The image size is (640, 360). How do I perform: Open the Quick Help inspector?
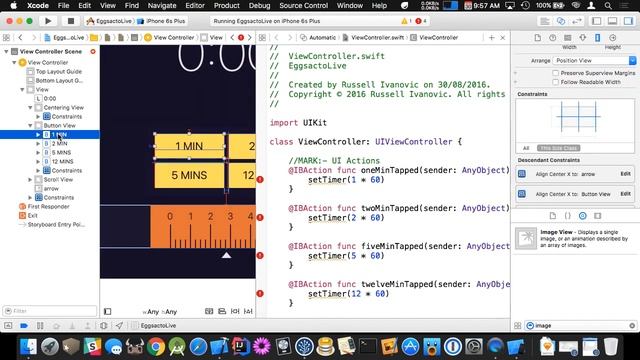click(553, 38)
